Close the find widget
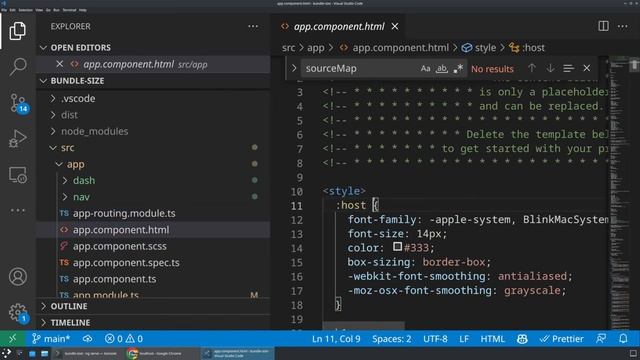640x360 pixels. point(587,68)
